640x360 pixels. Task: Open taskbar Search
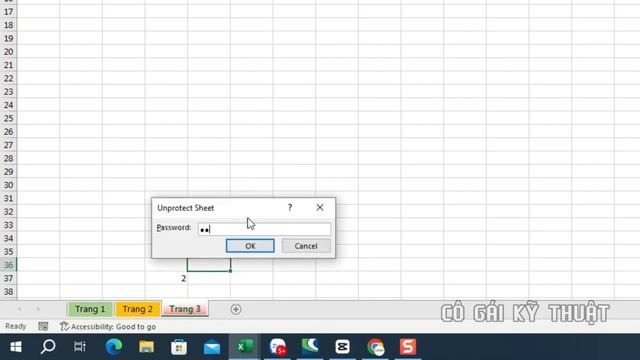click(x=48, y=347)
